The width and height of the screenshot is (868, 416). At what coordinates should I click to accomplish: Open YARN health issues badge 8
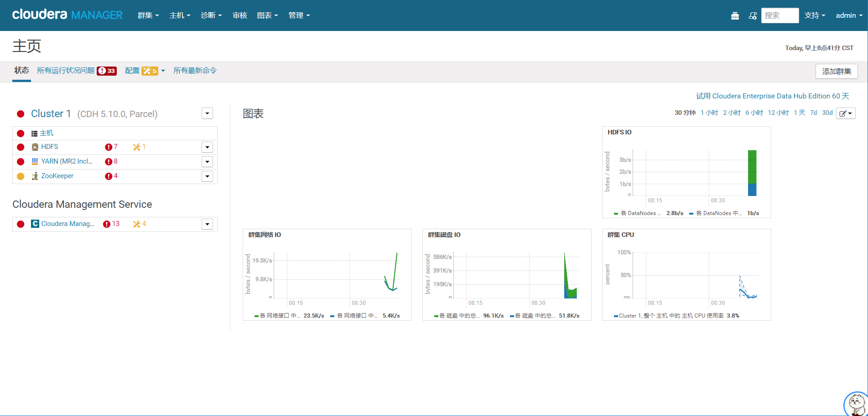click(111, 161)
